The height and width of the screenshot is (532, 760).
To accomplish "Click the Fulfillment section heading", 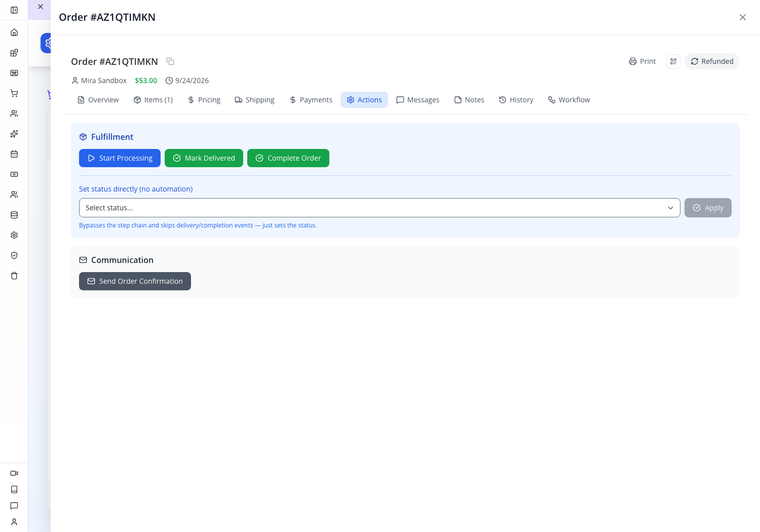I will (112, 137).
